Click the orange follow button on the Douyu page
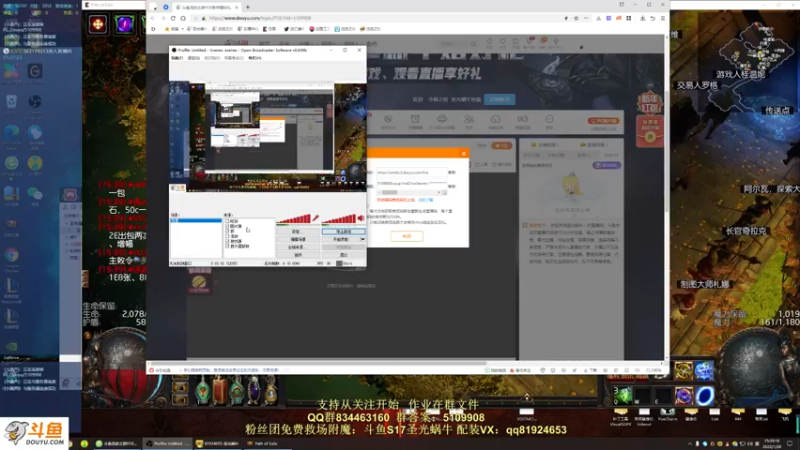 pos(502,145)
